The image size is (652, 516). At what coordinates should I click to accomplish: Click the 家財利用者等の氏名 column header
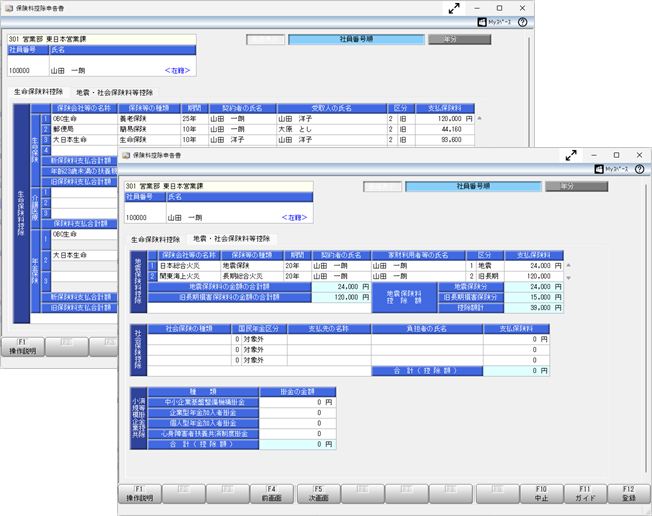tap(418, 255)
